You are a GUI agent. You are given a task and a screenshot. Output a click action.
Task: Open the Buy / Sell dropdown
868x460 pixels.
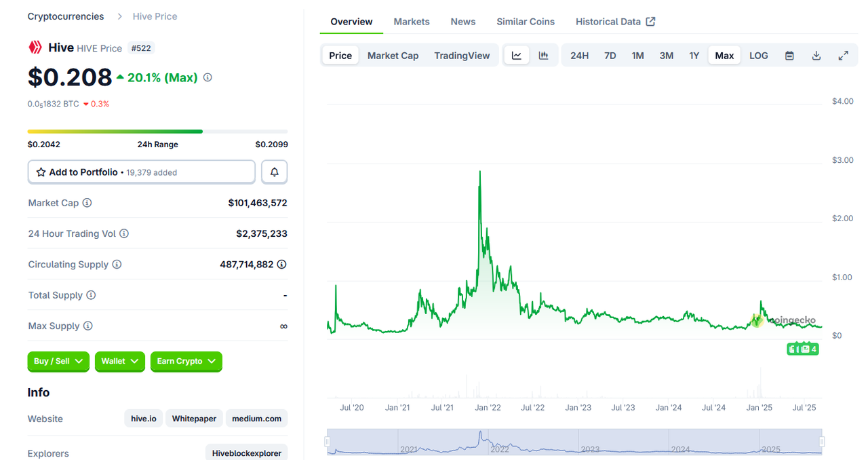tap(58, 362)
